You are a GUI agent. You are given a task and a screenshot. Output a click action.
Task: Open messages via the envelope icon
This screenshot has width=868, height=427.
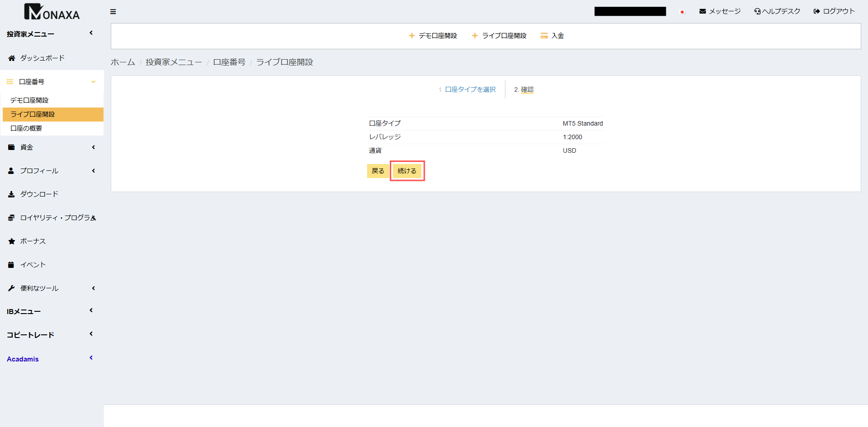click(703, 11)
